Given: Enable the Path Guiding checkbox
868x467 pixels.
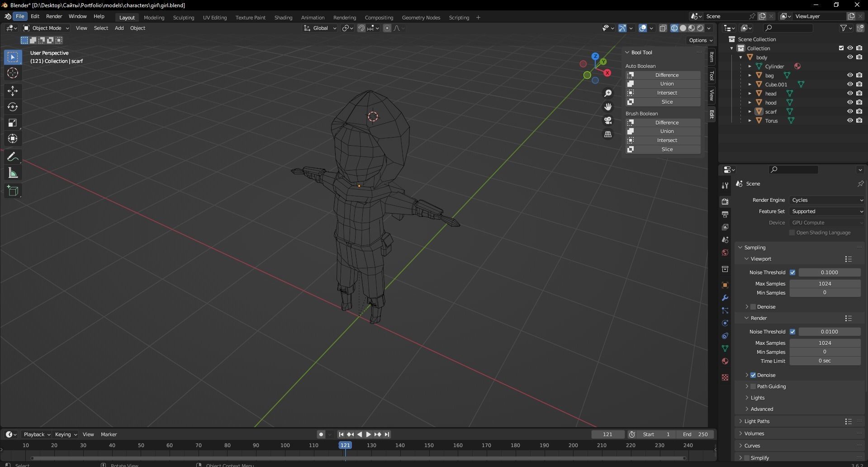Looking at the screenshot, I should coord(753,386).
